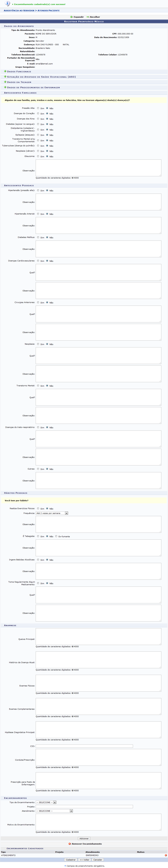Expand Dados de Procedimentos de Enfermagem icon
This screenshot has width=168, height=868.
click(5, 87)
